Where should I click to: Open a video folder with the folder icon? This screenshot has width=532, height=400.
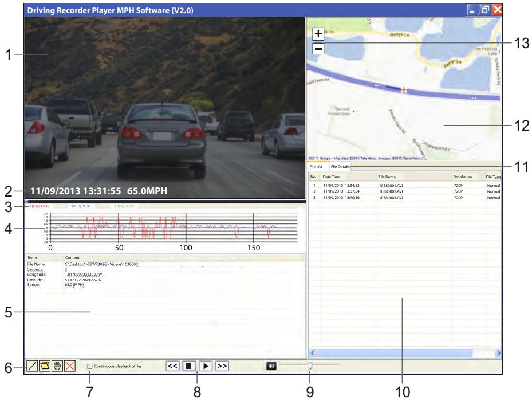point(45,366)
